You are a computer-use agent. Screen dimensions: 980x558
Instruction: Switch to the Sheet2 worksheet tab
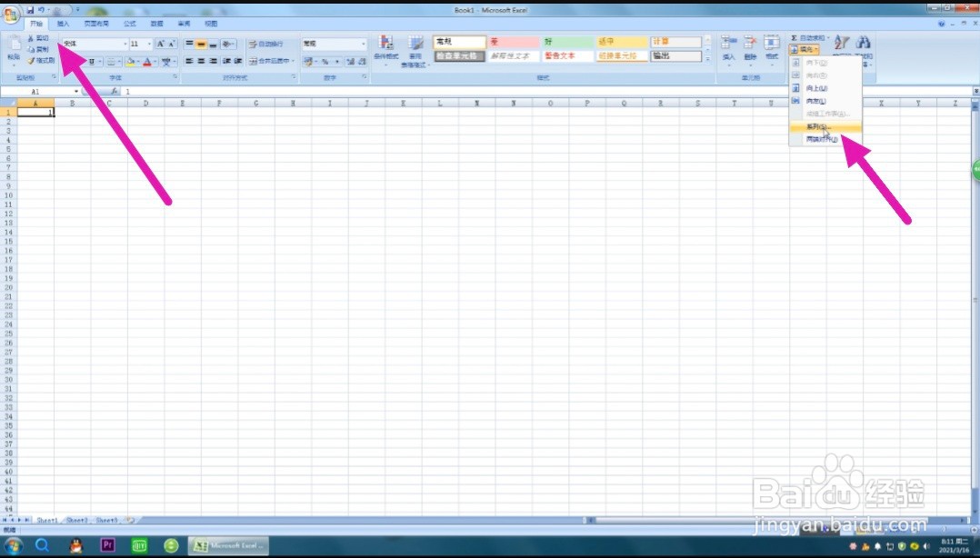[77, 520]
